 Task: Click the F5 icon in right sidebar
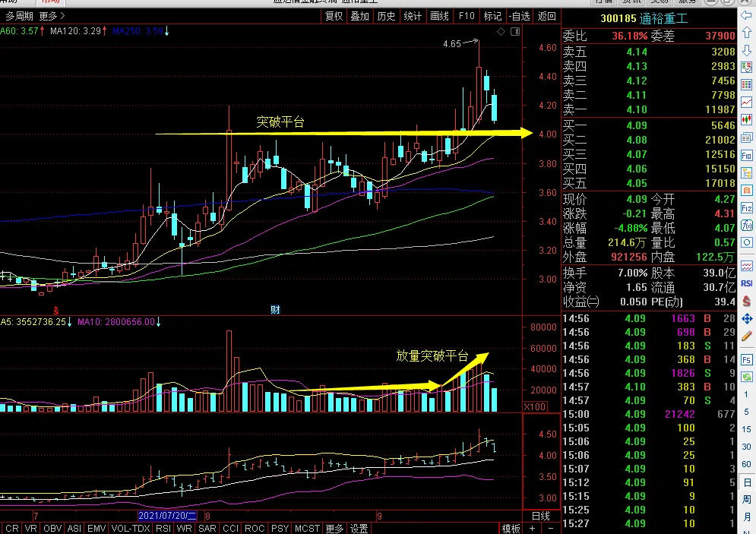coord(746,359)
